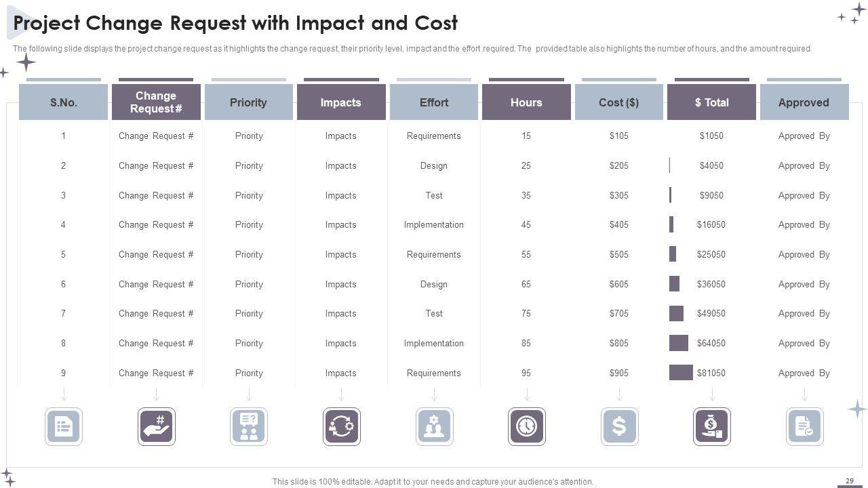Screen dimensions: 868x488
Task: Click the $105 cost cell
Action: pyautogui.click(x=619, y=136)
